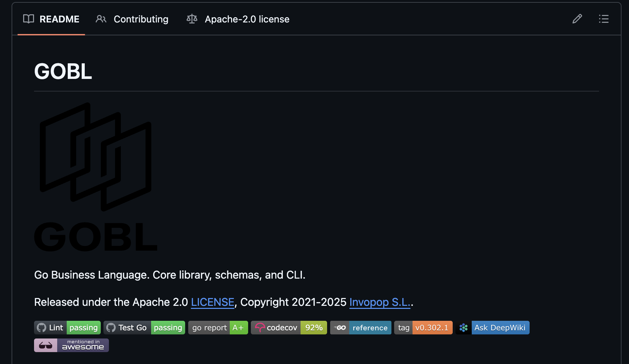Click the Go gopher icon on the reference badge

click(x=340, y=328)
